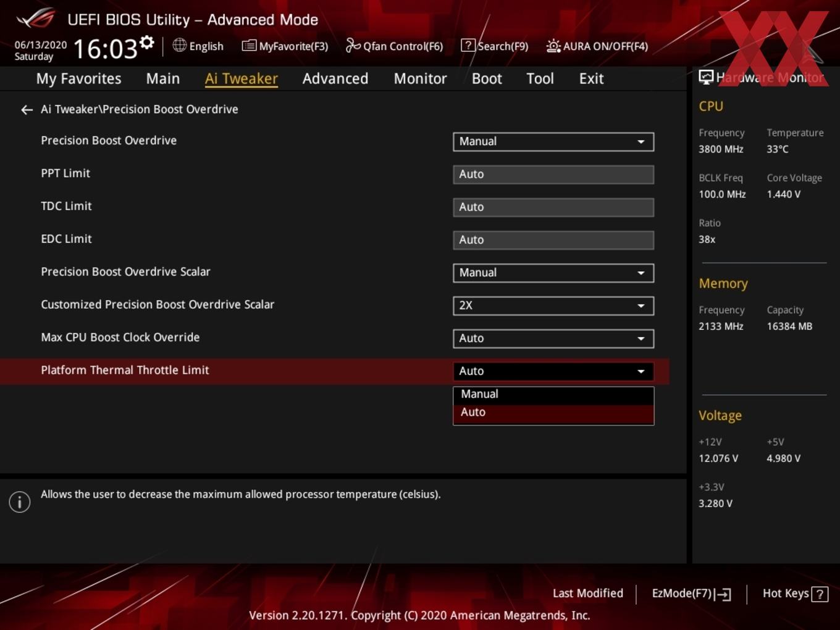Expand Customized Precision Boost Overdrive Scalar dropdown

[553, 306]
